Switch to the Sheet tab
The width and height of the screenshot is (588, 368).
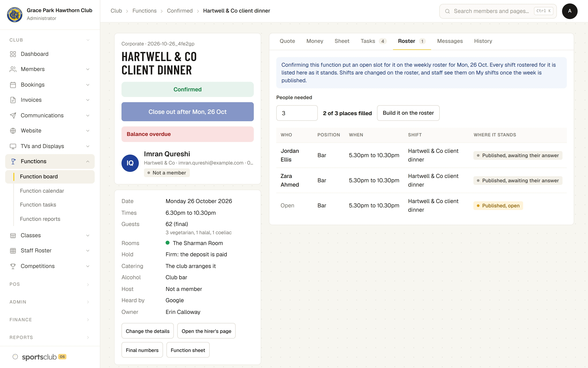342,41
